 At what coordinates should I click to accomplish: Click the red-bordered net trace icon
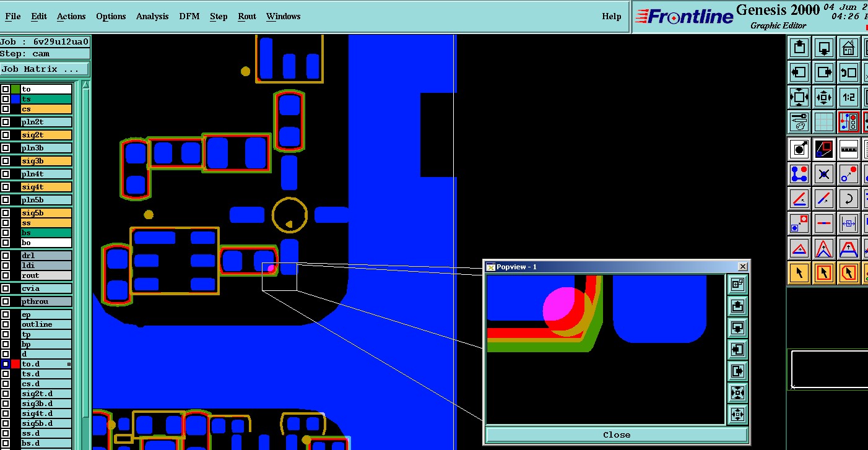coord(849,122)
